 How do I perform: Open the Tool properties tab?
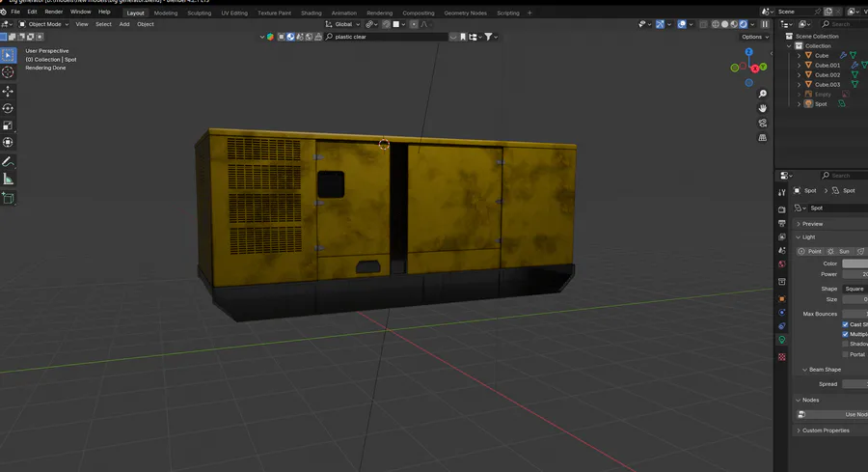[x=781, y=192]
